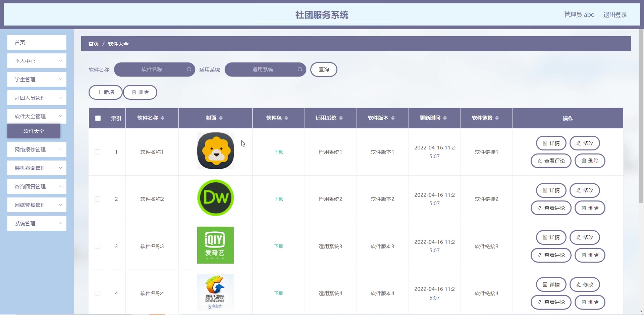This screenshot has width=644, height=315.
Task: Toggle the select-all header checkbox
Action: point(98,118)
